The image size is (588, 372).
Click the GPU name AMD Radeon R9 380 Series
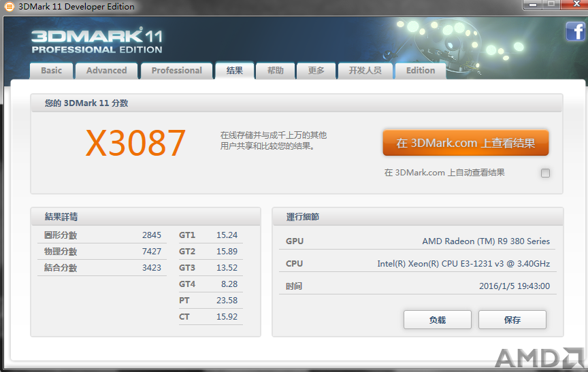(x=486, y=241)
